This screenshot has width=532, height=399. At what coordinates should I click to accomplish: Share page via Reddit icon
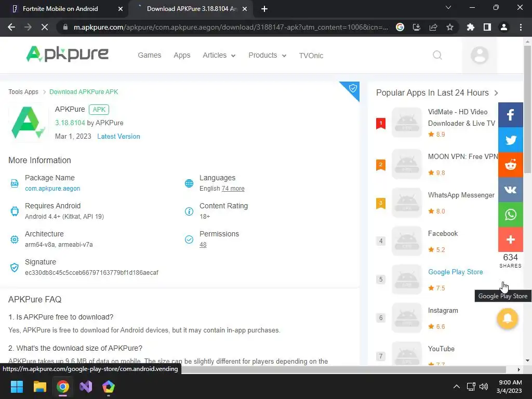click(510, 165)
